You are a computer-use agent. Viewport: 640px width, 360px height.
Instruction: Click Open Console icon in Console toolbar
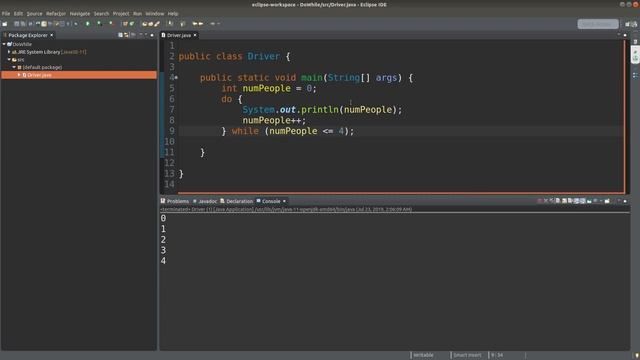(608, 201)
